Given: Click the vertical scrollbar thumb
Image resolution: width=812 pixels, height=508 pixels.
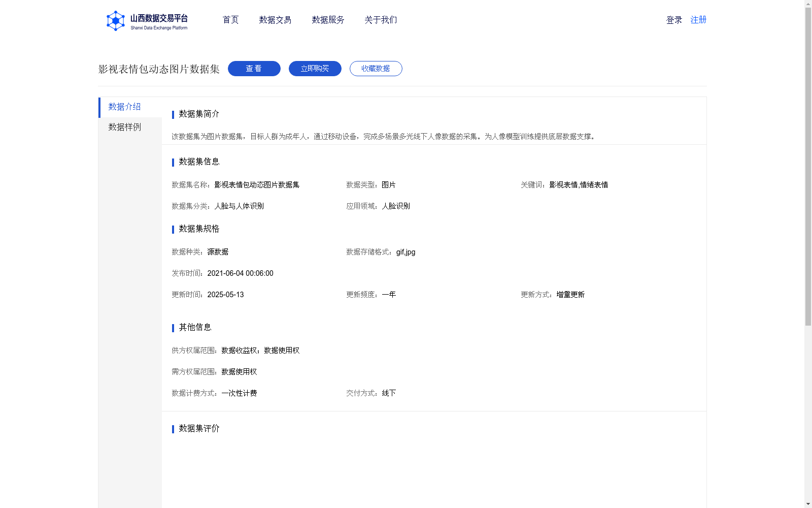Looking at the screenshot, I should click(808, 167).
